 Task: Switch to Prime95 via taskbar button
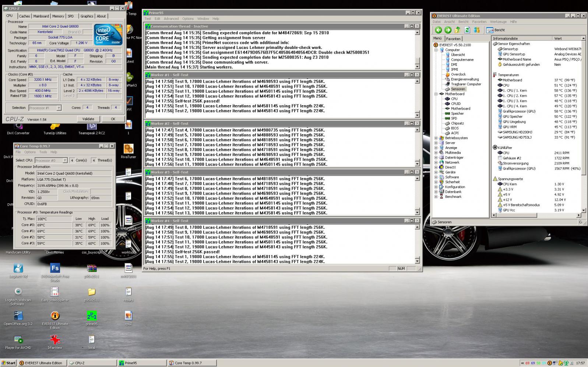(x=142, y=363)
